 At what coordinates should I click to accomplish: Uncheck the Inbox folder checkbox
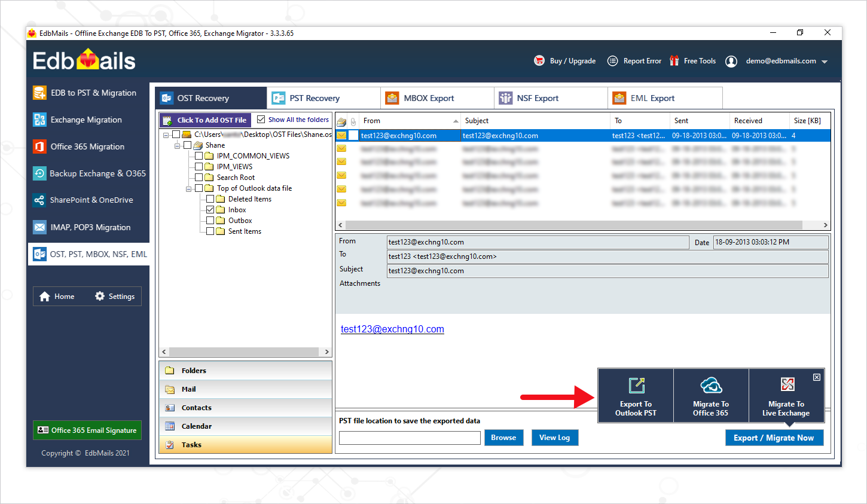coord(210,210)
